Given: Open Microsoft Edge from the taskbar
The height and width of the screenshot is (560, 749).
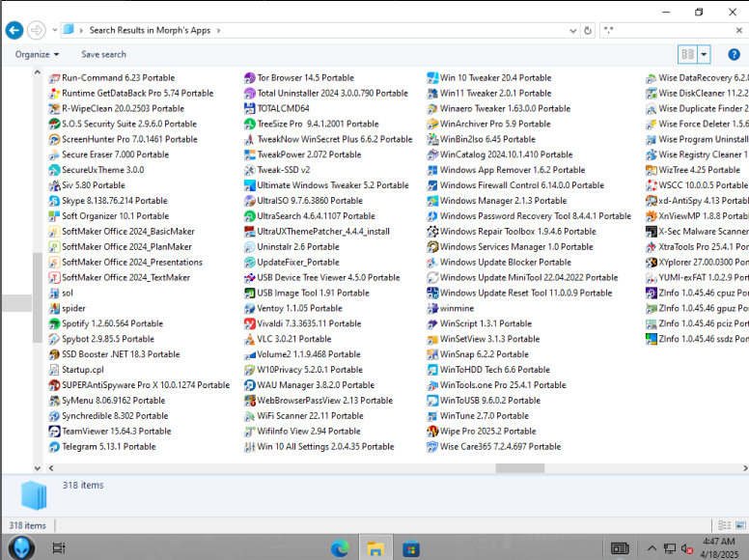Looking at the screenshot, I should (340, 548).
